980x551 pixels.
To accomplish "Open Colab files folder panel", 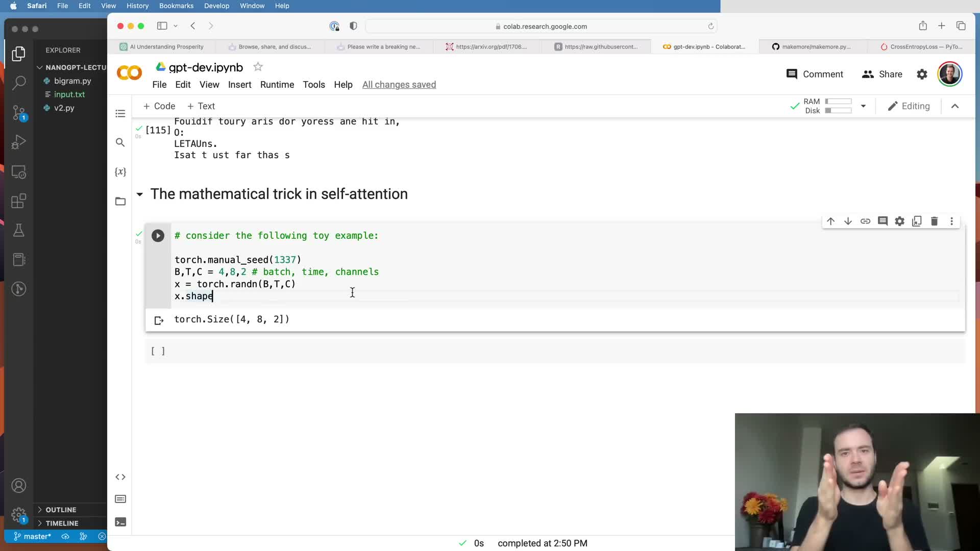I will click(x=120, y=202).
